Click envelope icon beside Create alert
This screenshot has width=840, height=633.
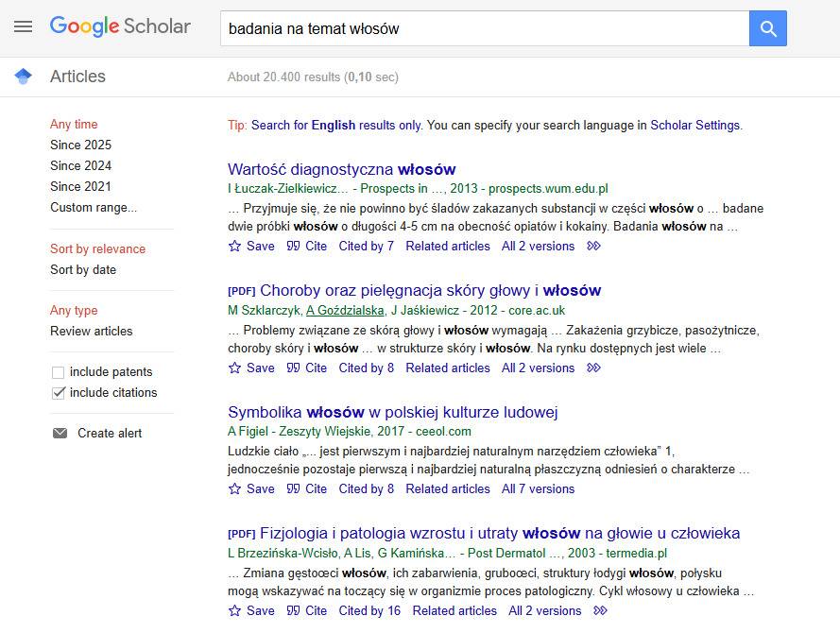pos(60,434)
